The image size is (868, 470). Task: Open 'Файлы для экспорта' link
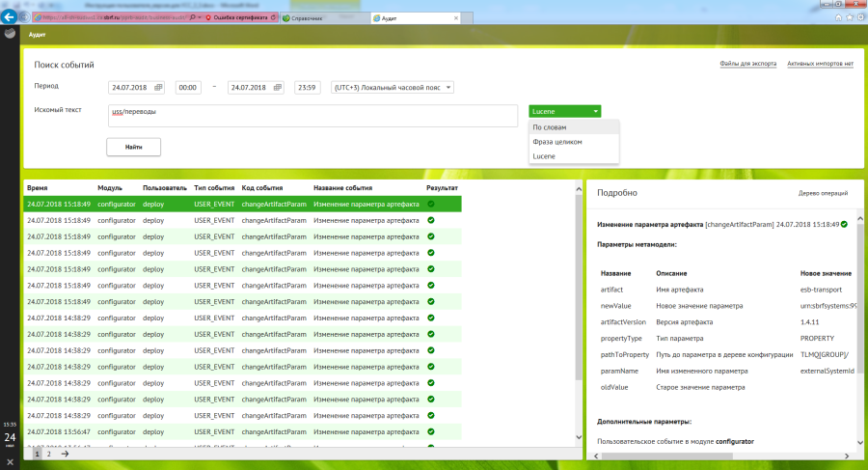pos(747,65)
